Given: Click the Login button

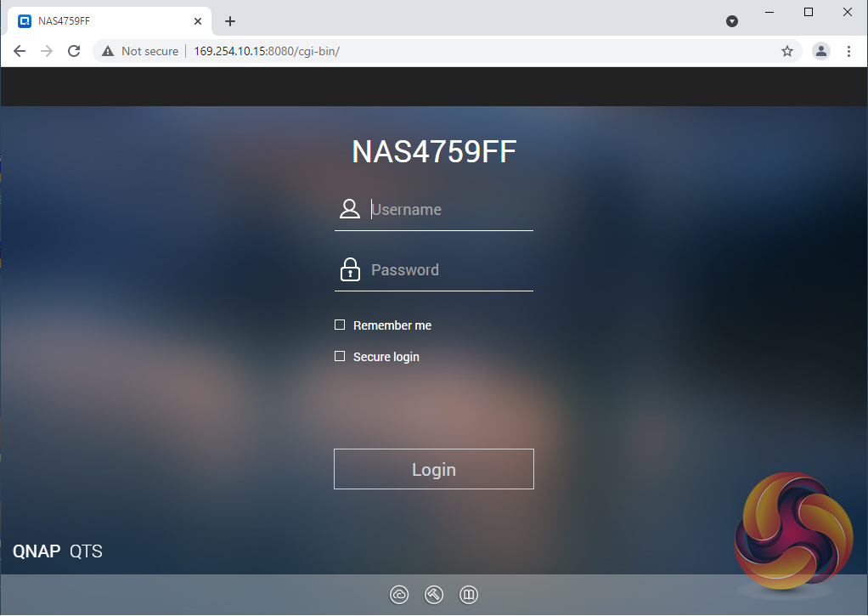Looking at the screenshot, I should tap(433, 469).
